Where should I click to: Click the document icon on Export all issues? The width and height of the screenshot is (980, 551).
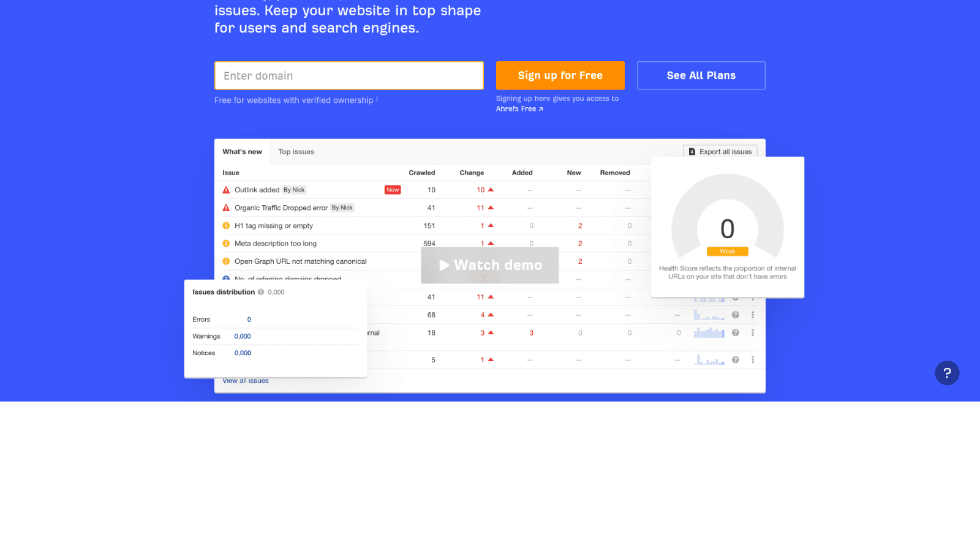692,152
